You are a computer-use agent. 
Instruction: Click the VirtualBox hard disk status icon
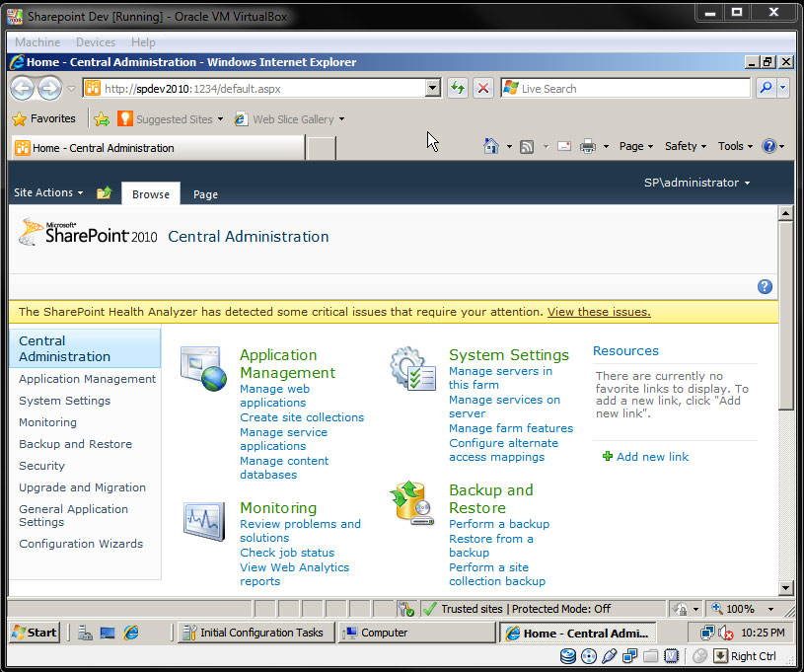click(x=567, y=656)
